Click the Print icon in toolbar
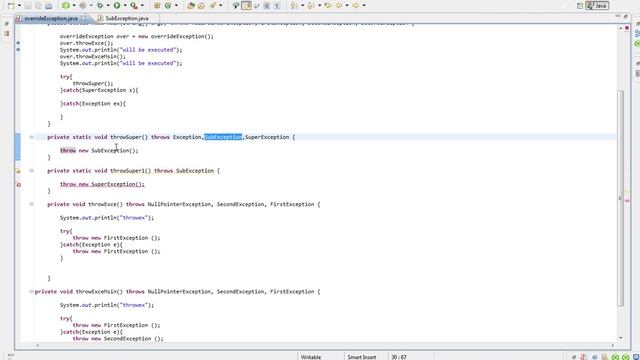The width and height of the screenshot is (640, 360). [x=49, y=6]
